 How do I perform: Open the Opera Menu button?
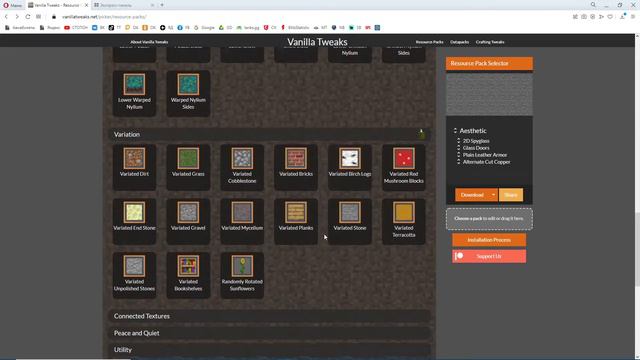(12, 5)
